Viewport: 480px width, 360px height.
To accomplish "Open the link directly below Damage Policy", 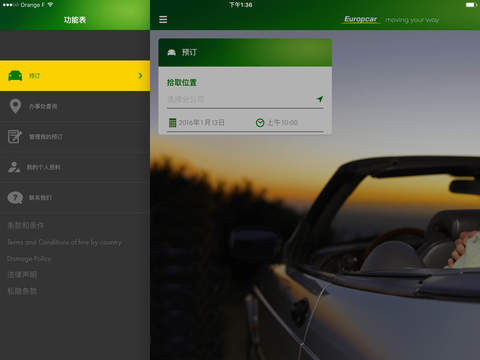I will point(22,275).
